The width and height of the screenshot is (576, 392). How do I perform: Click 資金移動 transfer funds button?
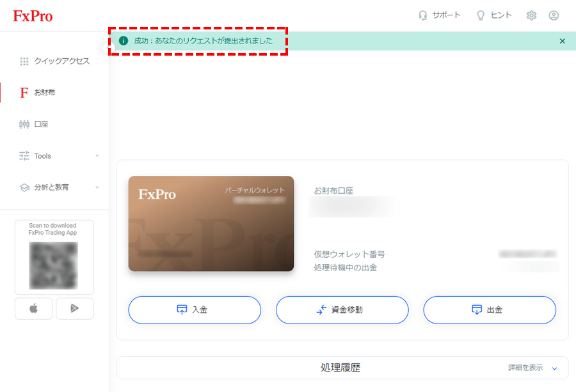pyautogui.click(x=342, y=310)
